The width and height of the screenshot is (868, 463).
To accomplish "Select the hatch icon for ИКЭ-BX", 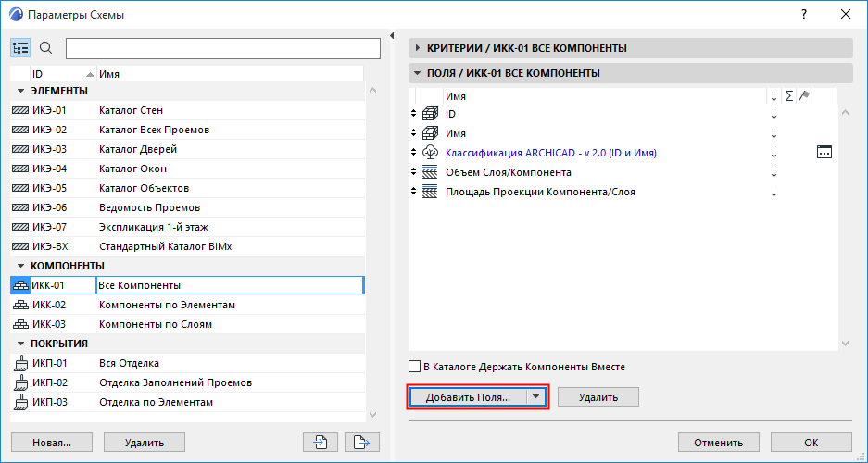I will (x=20, y=246).
